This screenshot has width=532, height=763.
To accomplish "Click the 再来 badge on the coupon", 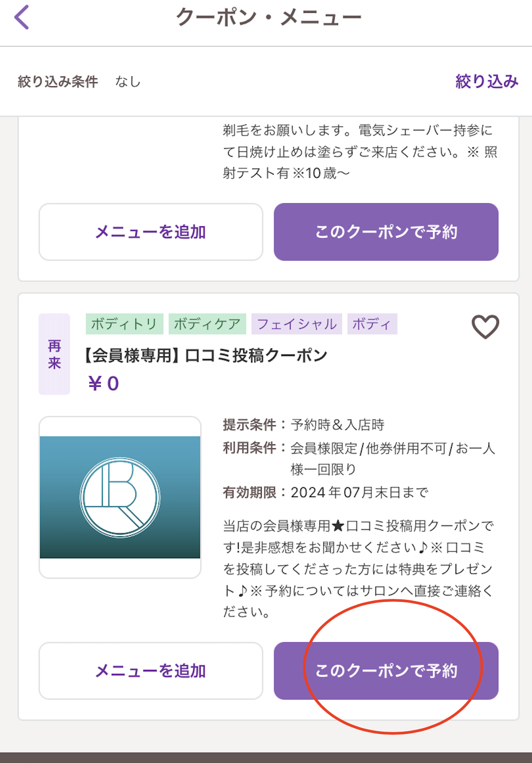I will (x=54, y=354).
